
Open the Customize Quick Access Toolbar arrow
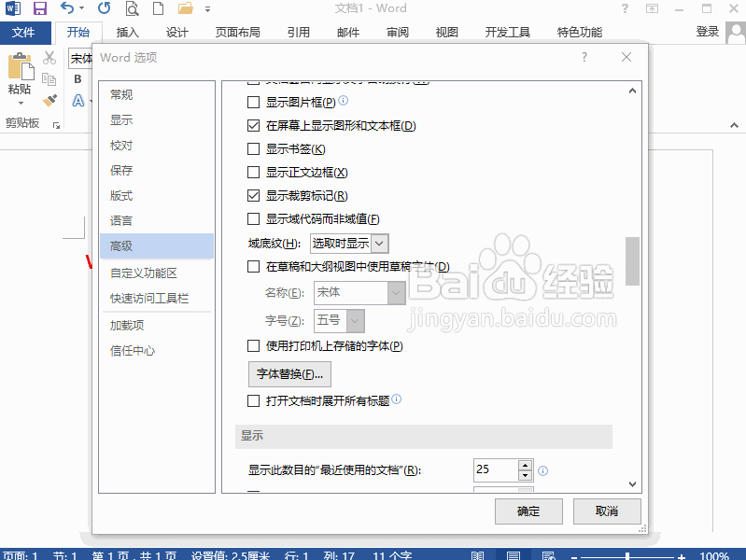tap(207, 9)
